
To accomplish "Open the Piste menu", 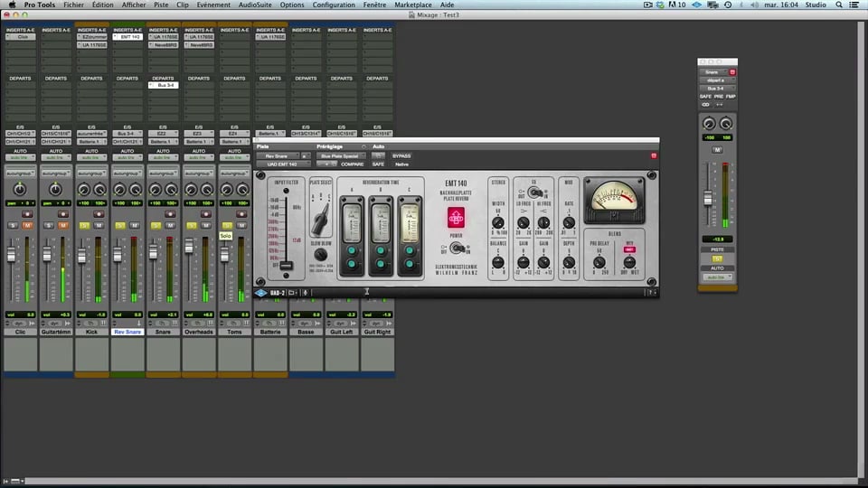I will click(x=161, y=5).
